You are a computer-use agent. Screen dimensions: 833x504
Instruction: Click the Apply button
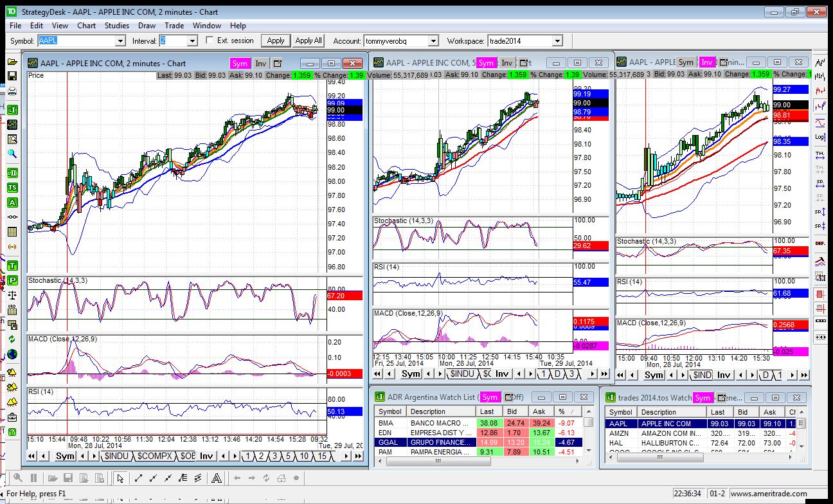tap(276, 40)
